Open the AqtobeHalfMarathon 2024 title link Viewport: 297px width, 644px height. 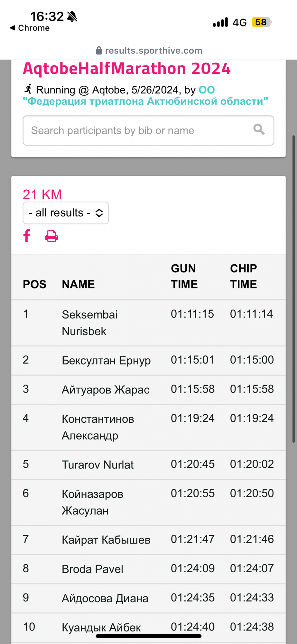pyautogui.click(x=127, y=69)
